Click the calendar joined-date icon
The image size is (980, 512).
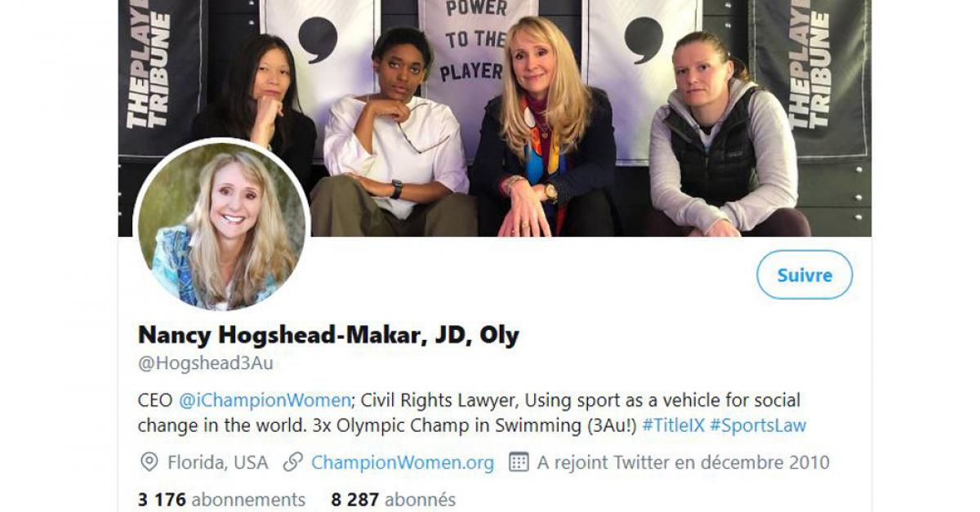[518, 463]
